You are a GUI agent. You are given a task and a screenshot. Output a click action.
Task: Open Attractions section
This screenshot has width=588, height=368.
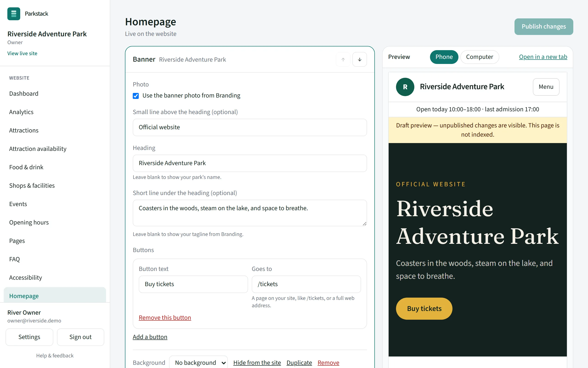click(55, 130)
